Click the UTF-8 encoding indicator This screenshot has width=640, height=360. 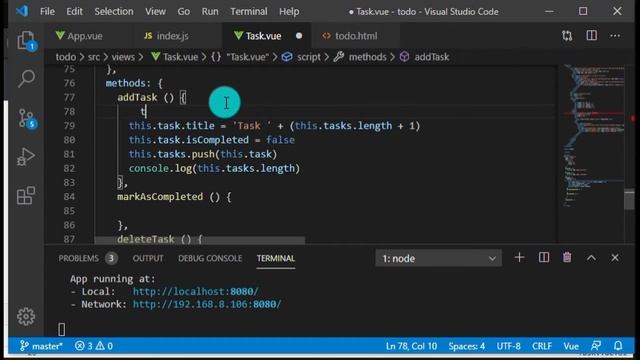pyautogui.click(x=509, y=346)
